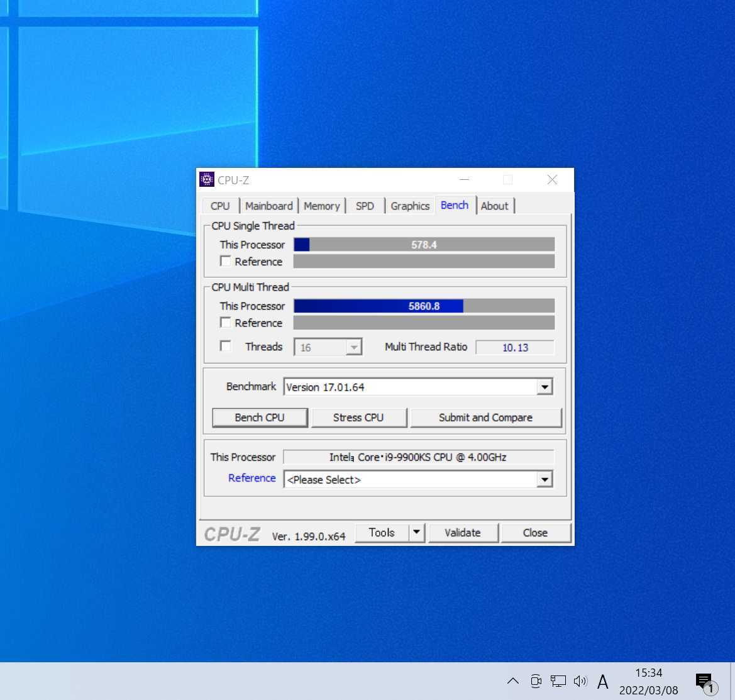Click the Close button at bottom
The width and height of the screenshot is (735, 700).
[535, 533]
